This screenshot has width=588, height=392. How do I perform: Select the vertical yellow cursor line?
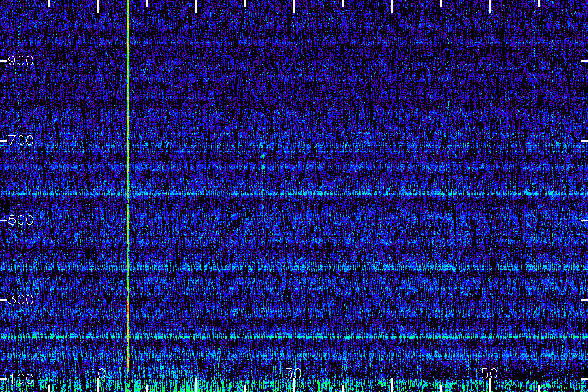pos(128,188)
